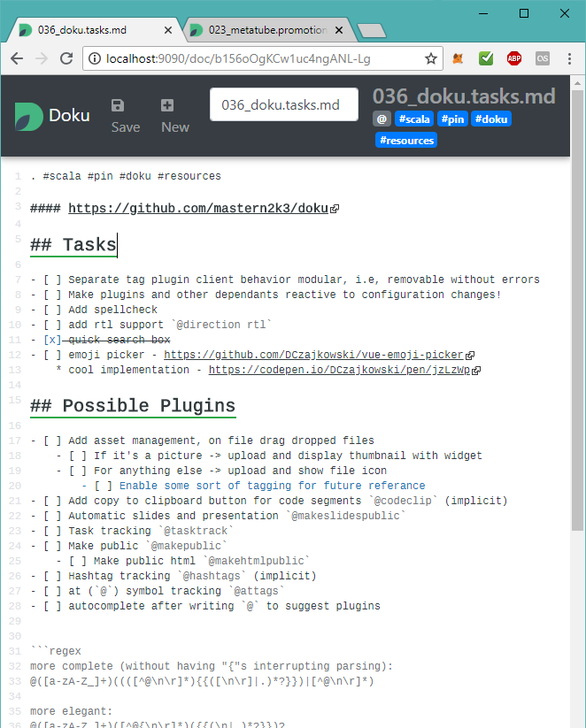Open a new browser tab

(x=371, y=31)
